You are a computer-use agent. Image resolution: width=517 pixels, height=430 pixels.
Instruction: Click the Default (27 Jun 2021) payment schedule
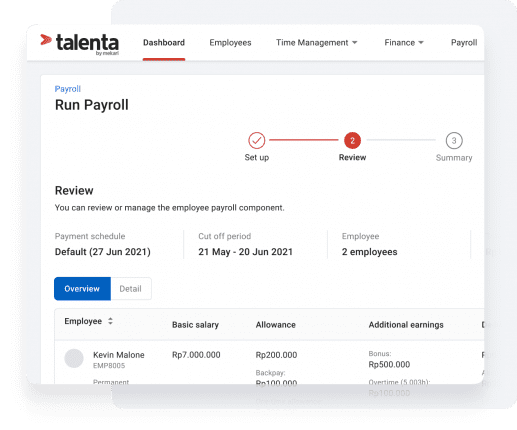click(103, 252)
